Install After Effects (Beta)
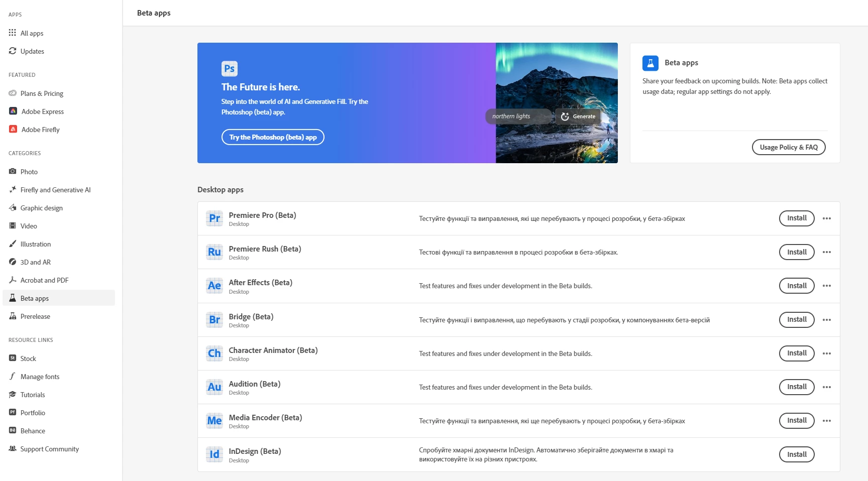Viewport: 868px width, 481px height. tap(797, 286)
